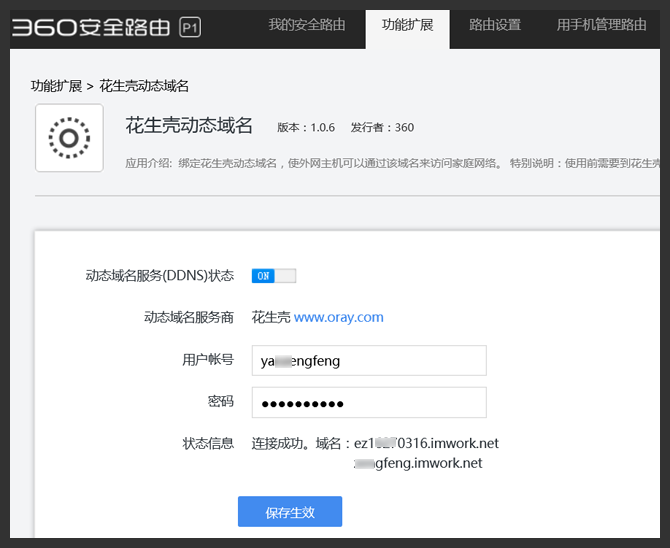Click the 花生壳 app icon thumbnail
The width and height of the screenshot is (670, 548).
coord(69,138)
